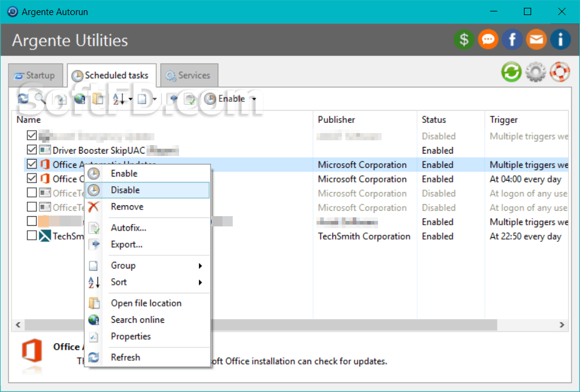The width and height of the screenshot is (580, 392).
Task: Click the lifebuoy help icon
Action: [x=560, y=72]
